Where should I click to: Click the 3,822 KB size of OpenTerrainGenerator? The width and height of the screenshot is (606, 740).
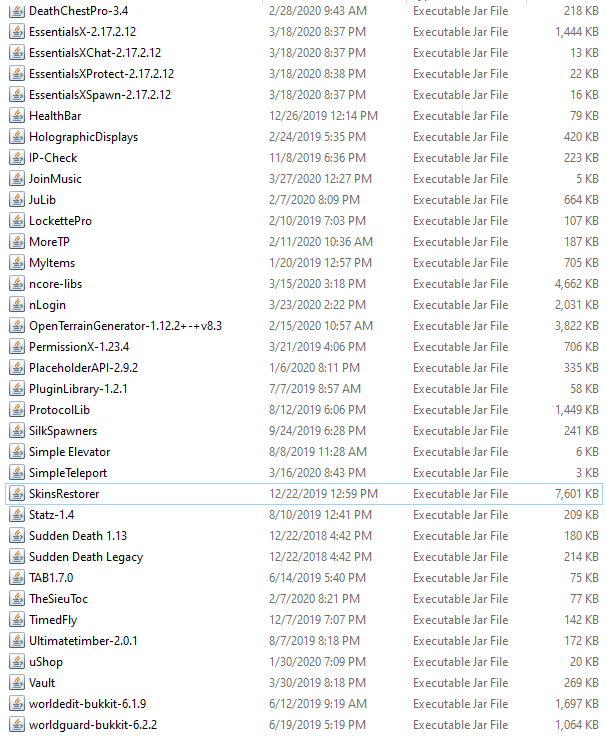coord(577,326)
